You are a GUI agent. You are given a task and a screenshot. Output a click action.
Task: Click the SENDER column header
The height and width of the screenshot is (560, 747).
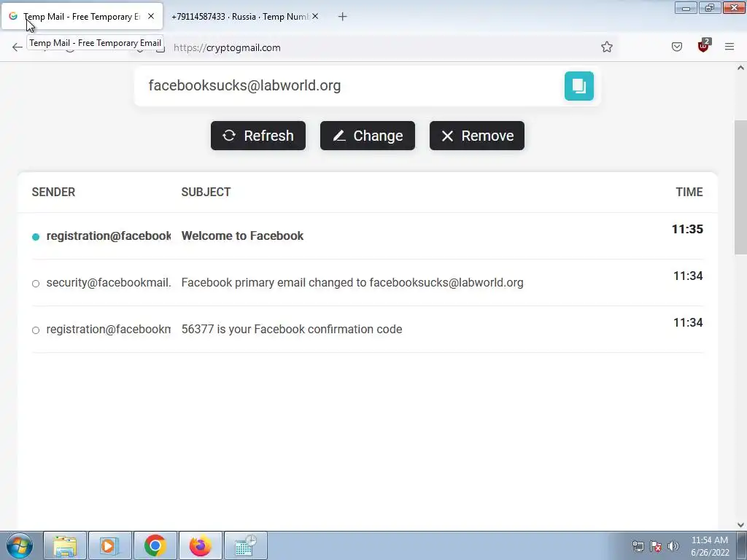pos(53,192)
